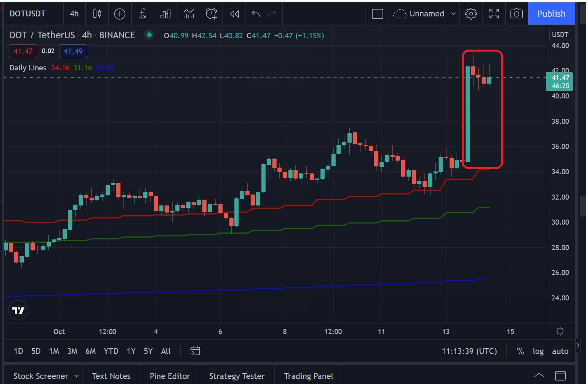Enter fullscreen mode

point(494,14)
